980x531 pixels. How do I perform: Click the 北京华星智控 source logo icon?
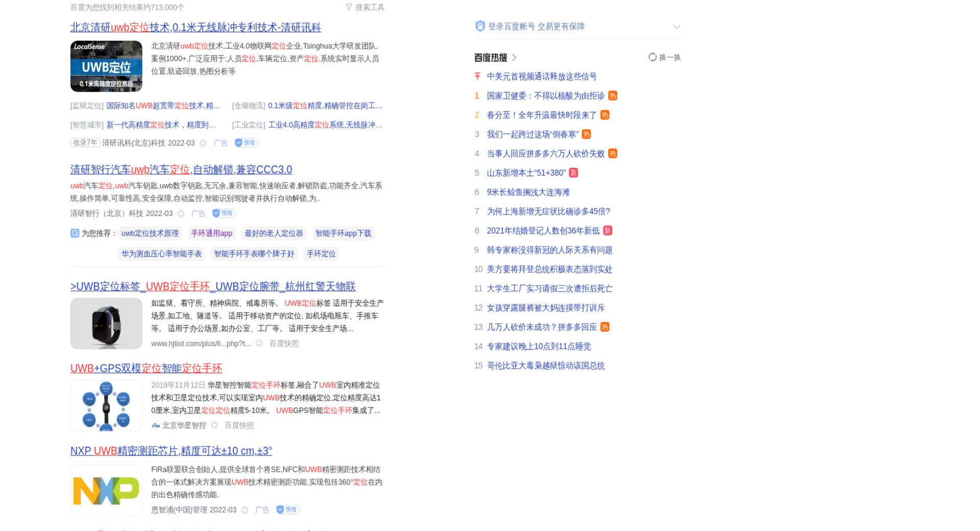(156, 425)
